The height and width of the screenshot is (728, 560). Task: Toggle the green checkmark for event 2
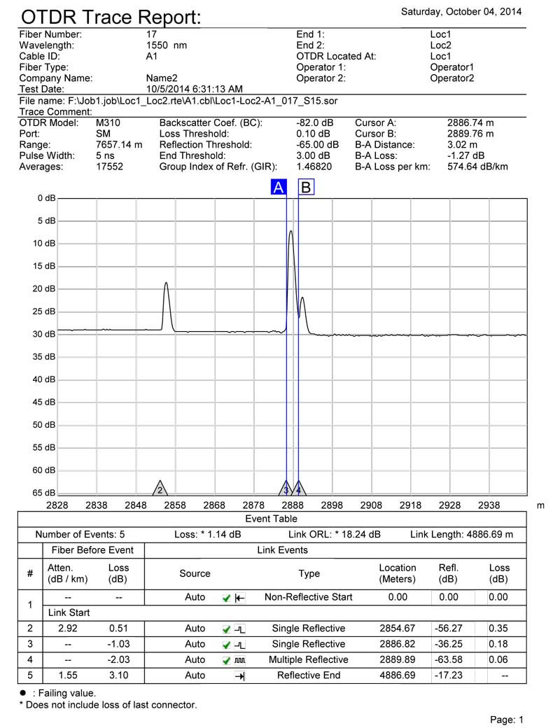click(227, 629)
